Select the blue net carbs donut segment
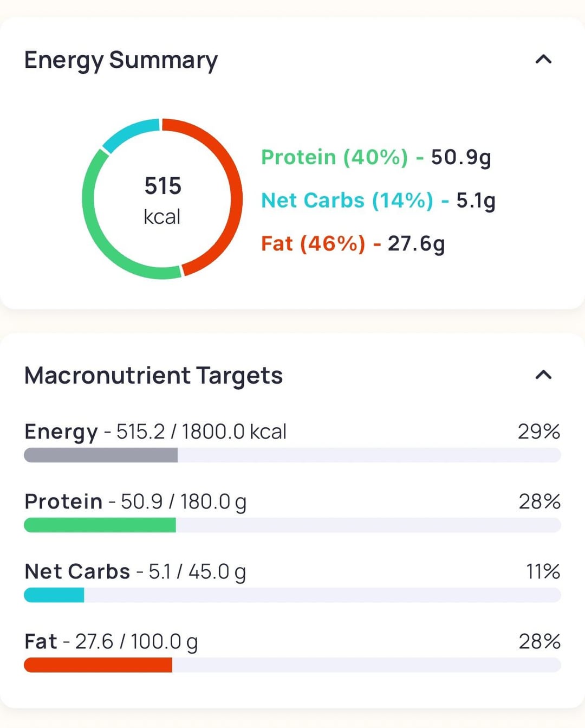The height and width of the screenshot is (728, 585). point(129,133)
